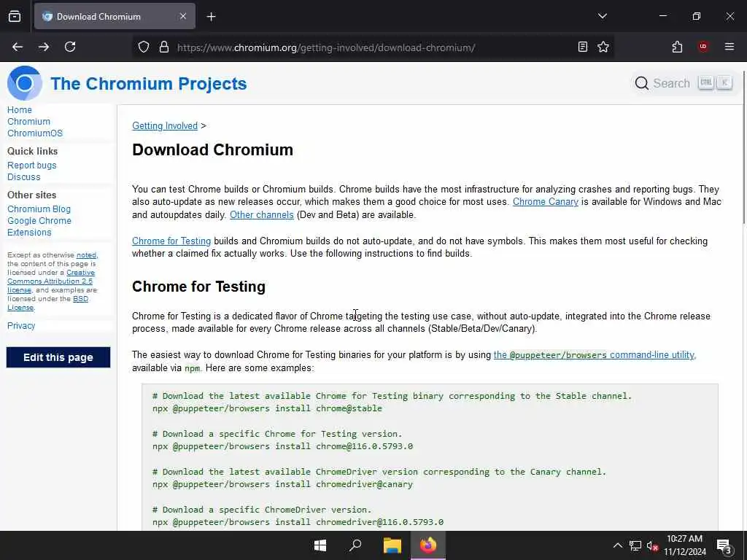747x560 pixels.
Task: Click the page vertical scrollbar
Action: [743, 147]
